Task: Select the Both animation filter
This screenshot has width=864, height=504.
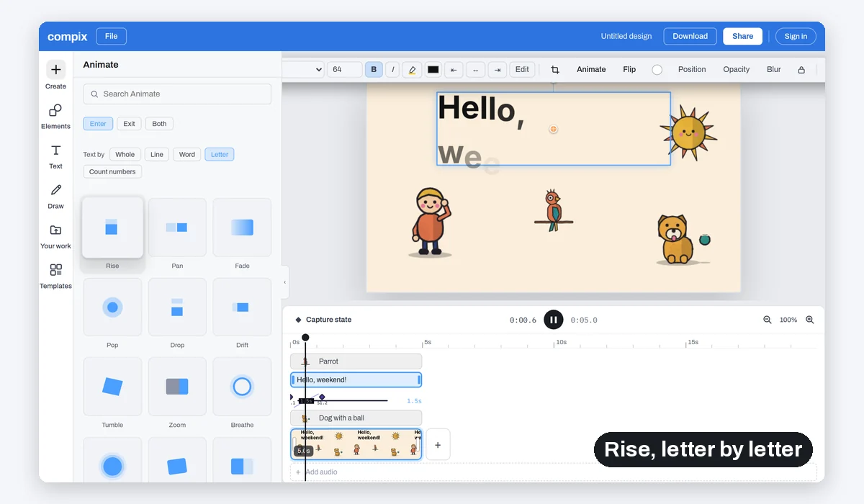Action: coord(159,124)
